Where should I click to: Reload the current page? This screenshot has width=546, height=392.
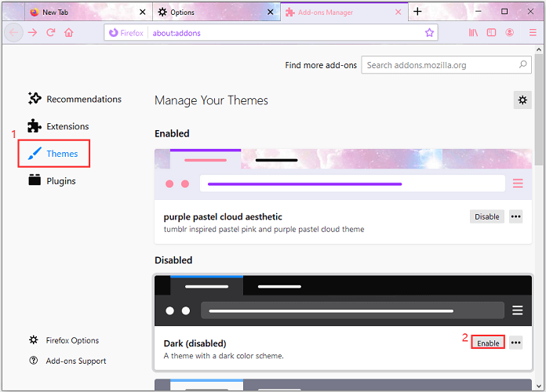pos(51,33)
